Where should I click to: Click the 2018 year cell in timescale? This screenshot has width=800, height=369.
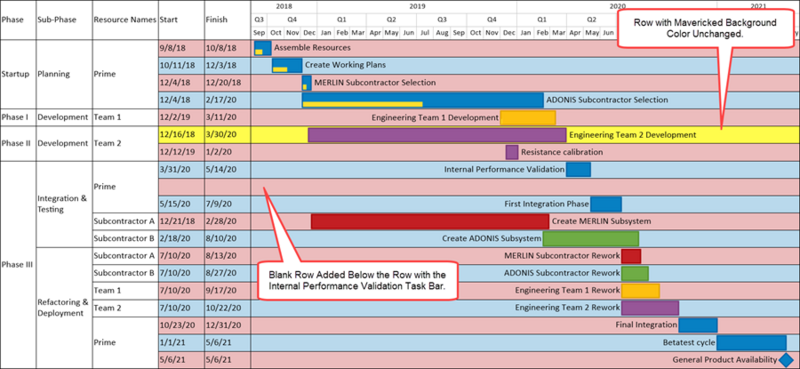tap(284, 7)
